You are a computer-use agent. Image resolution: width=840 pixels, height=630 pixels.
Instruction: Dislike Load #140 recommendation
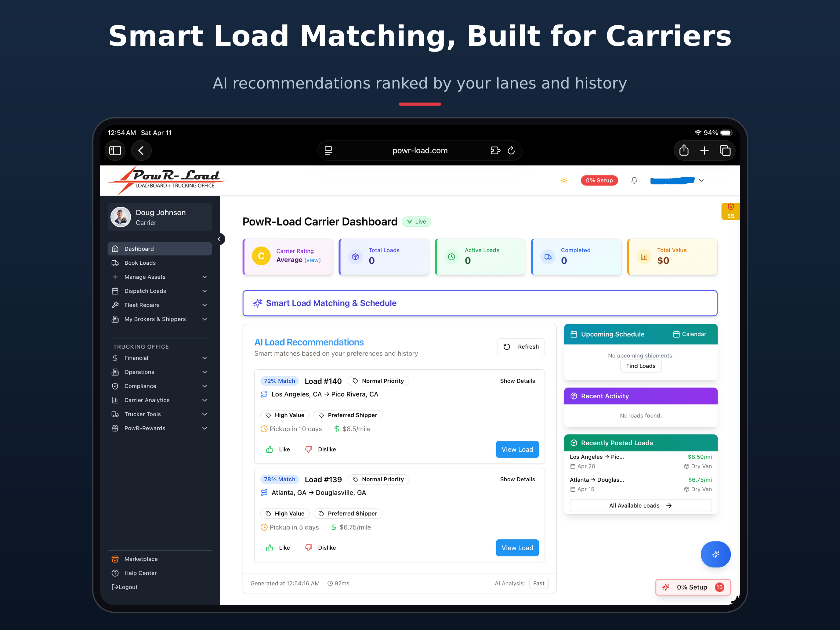tap(320, 449)
